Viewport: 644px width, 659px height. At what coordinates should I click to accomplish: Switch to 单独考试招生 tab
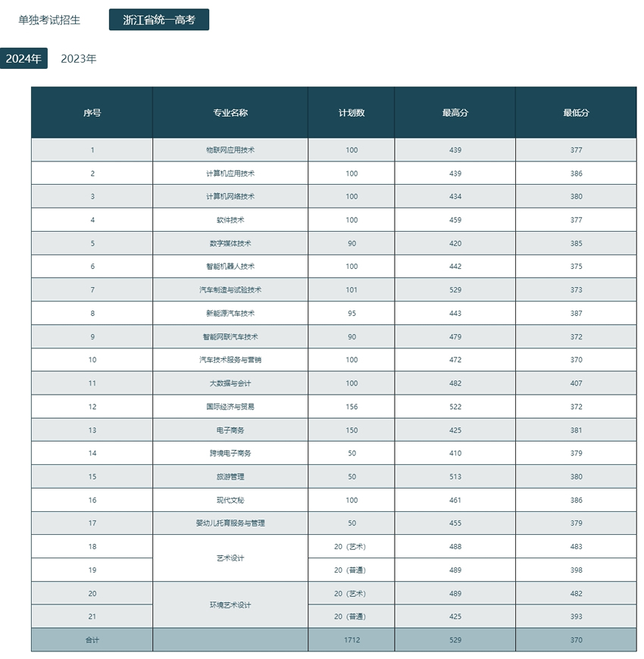(49, 20)
